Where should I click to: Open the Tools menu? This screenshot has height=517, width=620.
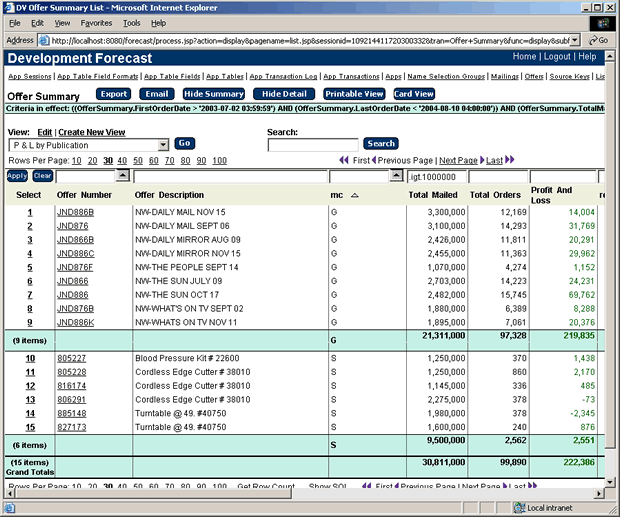click(131, 23)
